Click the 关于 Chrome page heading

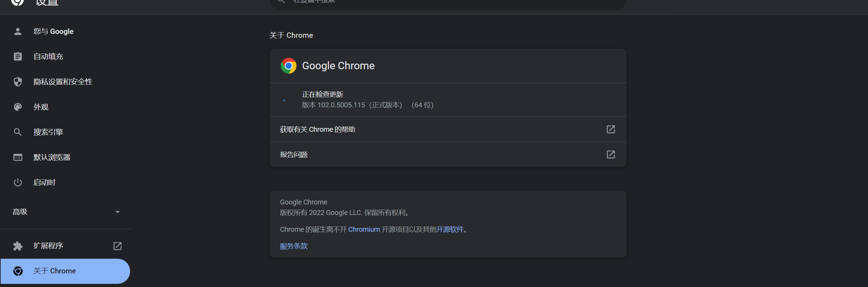[x=291, y=35]
